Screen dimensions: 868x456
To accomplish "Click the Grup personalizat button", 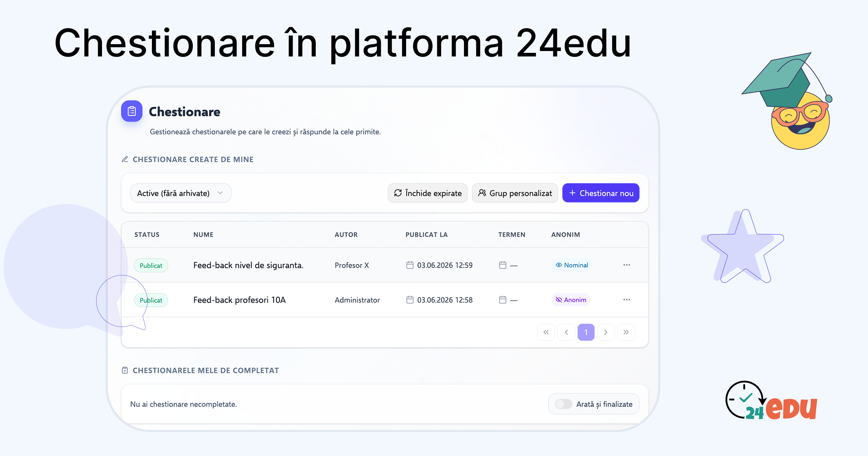I will [515, 193].
